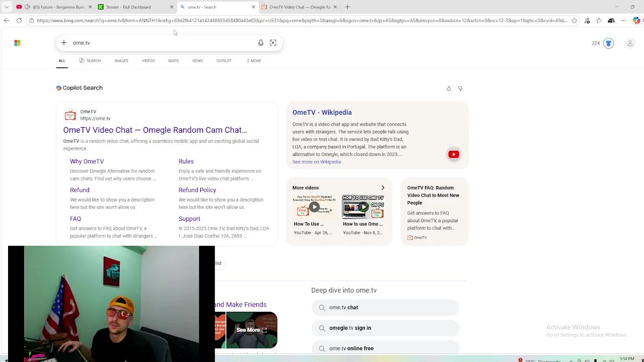Click the Microsoft logo icon beside search box
644x362 pixels.
pos(17,43)
